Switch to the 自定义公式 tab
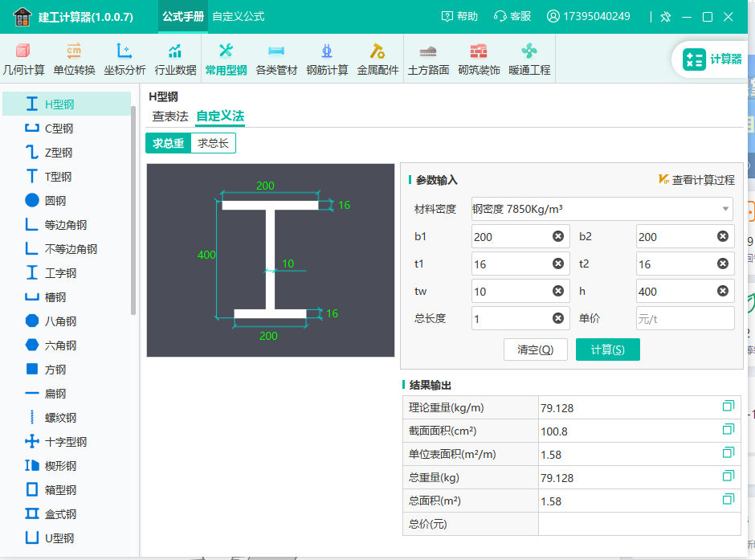 (239, 16)
